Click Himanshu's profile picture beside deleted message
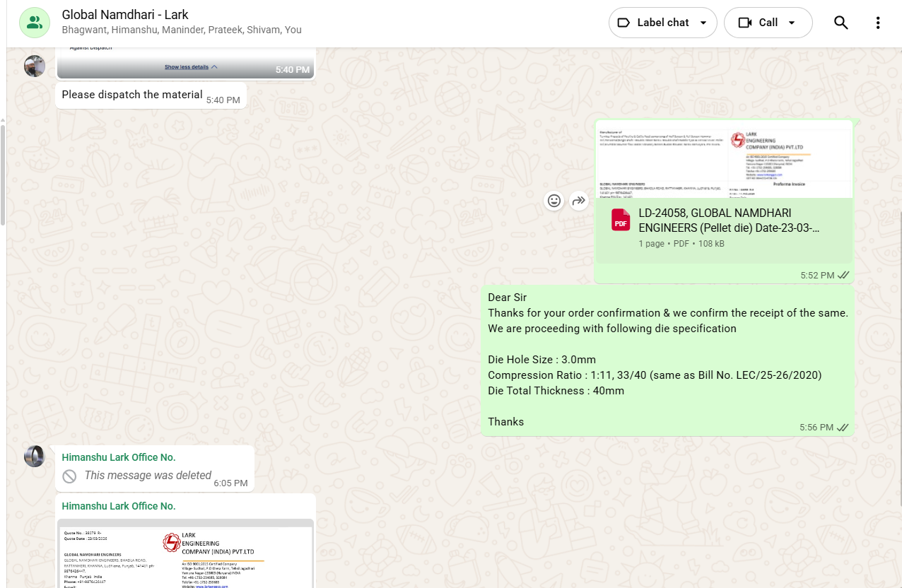The width and height of the screenshot is (902, 588). pos(35,457)
